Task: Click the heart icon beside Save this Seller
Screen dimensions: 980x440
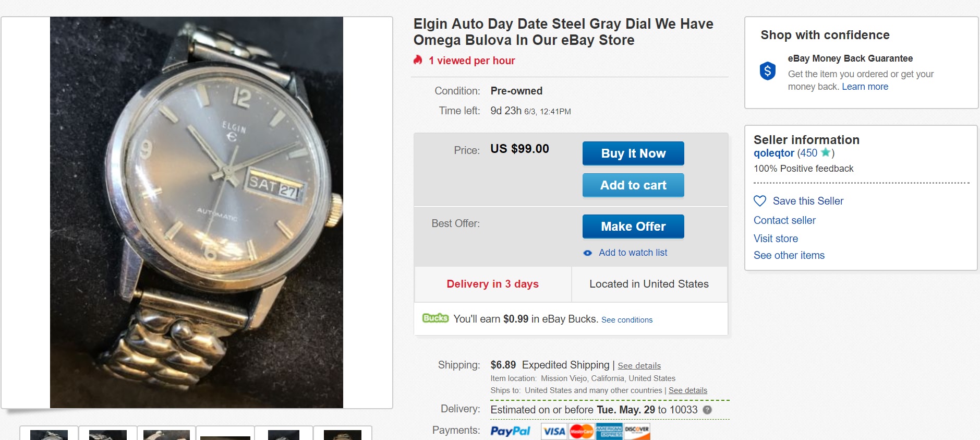Action: pyautogui.click(x=760, y=201)
